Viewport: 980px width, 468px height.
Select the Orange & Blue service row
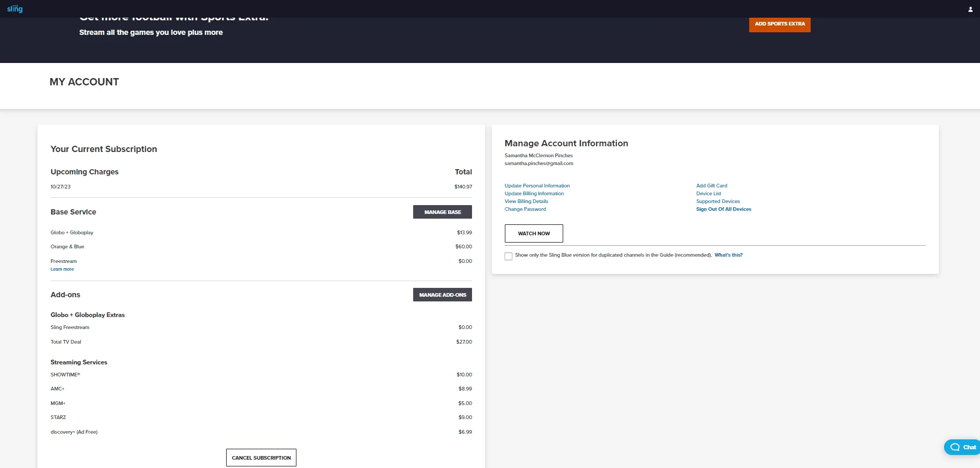click(261, 247)
